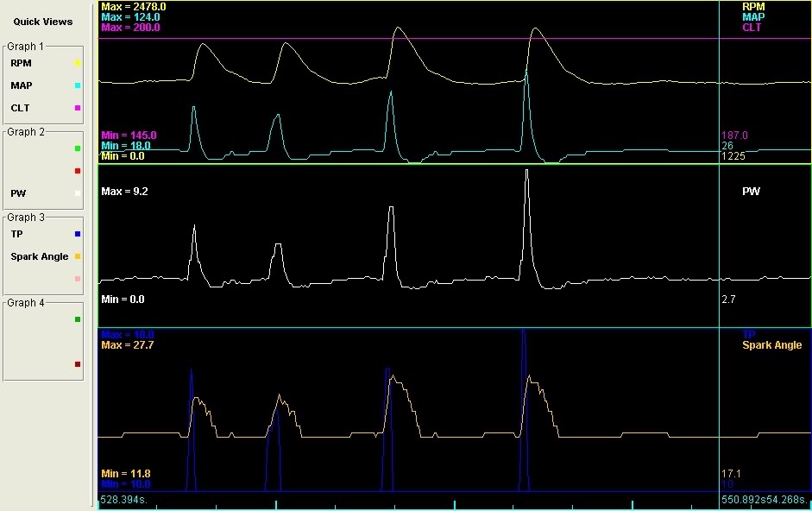Click the 17.1 Spark Angle cursor reading
812x511 pixels.
(x=731, y=473)
